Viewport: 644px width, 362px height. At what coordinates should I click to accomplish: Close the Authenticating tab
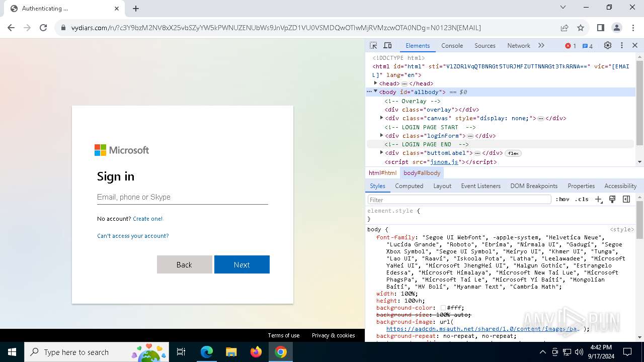pyautogui.click(x=117, y=9)
